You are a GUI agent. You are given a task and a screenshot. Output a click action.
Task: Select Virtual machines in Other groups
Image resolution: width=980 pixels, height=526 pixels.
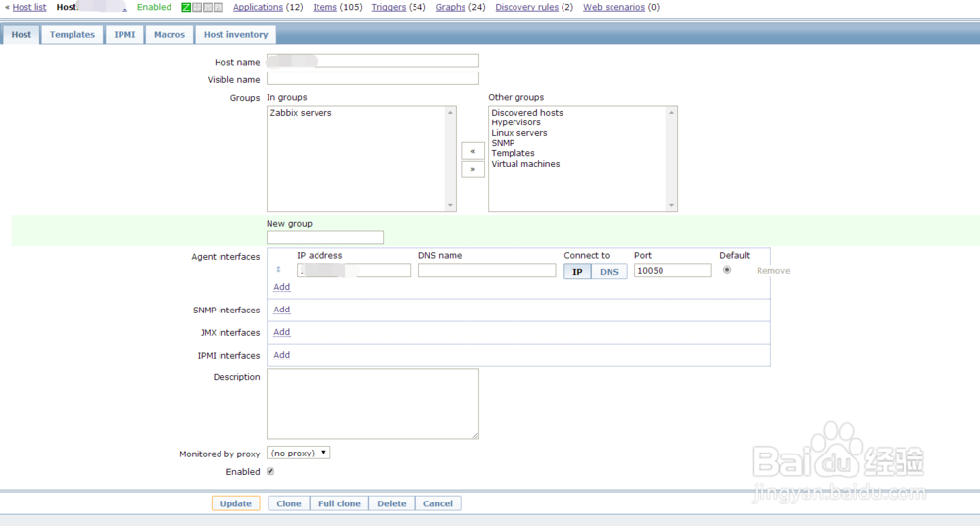coord(525,164)
